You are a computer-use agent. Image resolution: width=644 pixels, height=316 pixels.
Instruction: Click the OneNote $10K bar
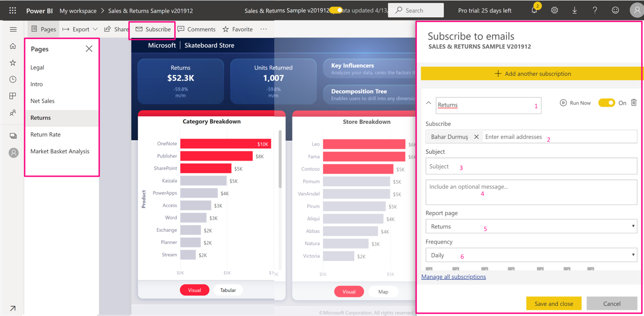coord(226,144)
